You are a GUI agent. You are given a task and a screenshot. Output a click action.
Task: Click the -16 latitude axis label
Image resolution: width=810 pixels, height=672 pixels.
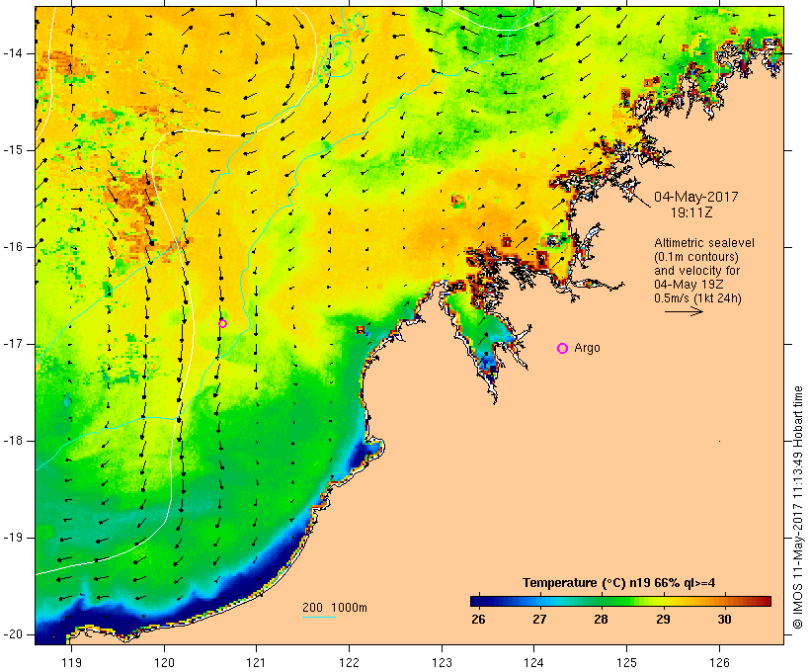click(12, 247)
